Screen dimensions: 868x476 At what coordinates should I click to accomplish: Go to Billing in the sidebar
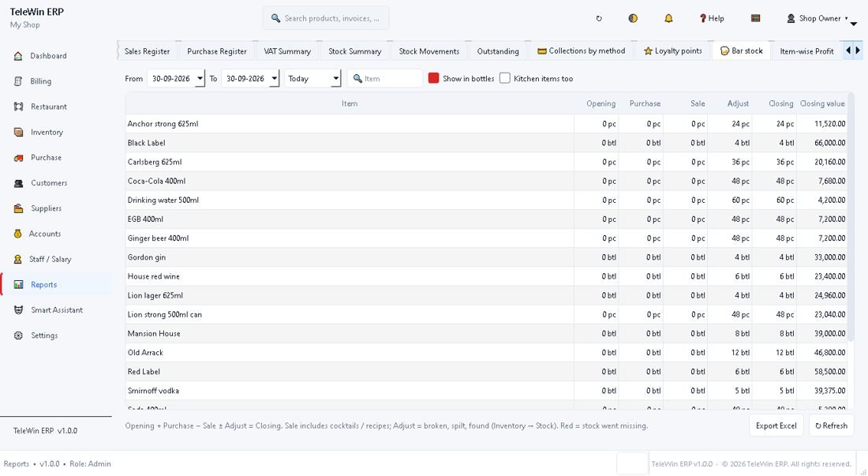point(40,81)
